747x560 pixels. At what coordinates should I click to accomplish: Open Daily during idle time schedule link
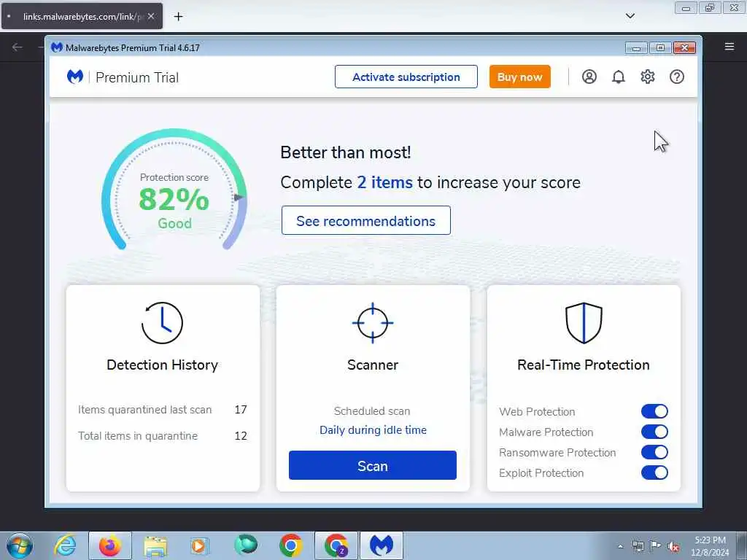click(373, 430)
